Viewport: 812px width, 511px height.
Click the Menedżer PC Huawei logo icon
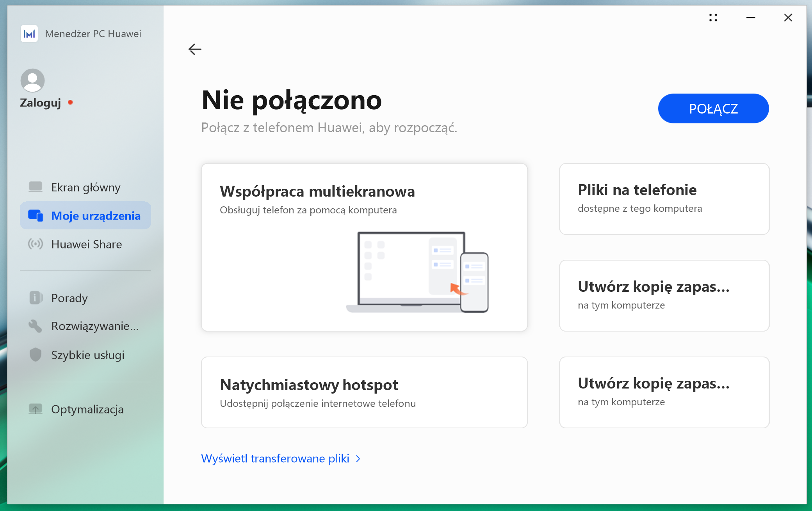point(29,34)
